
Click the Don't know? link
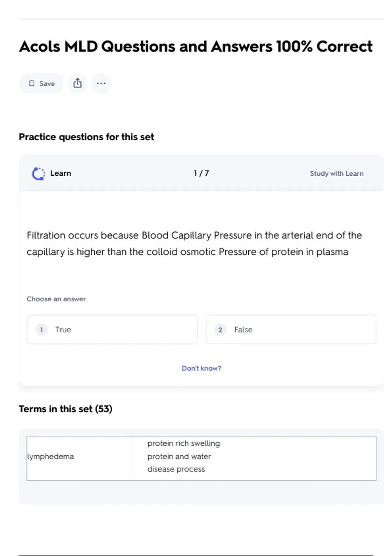pos(201,368)
